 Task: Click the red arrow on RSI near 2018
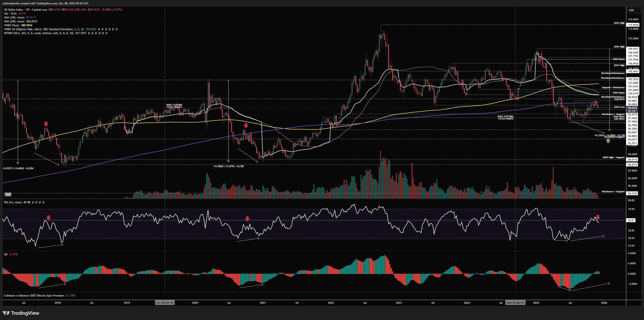click(48, 218)
